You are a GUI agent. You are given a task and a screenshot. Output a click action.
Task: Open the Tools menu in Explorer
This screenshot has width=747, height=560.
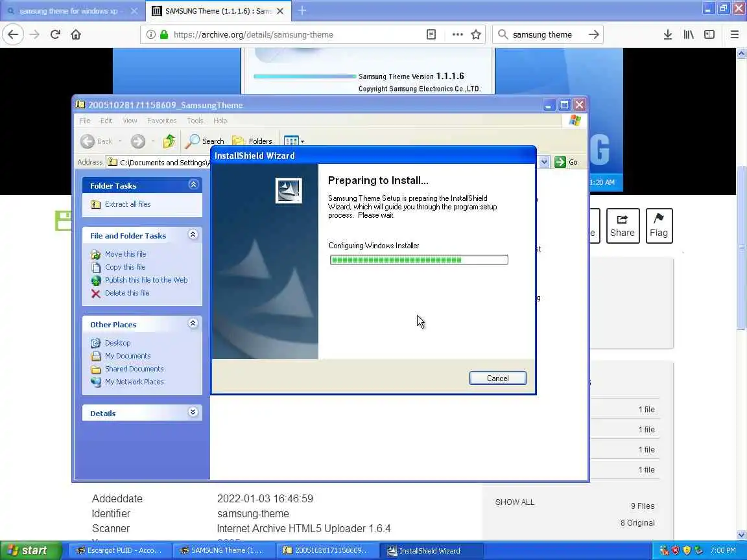[195, 121]
